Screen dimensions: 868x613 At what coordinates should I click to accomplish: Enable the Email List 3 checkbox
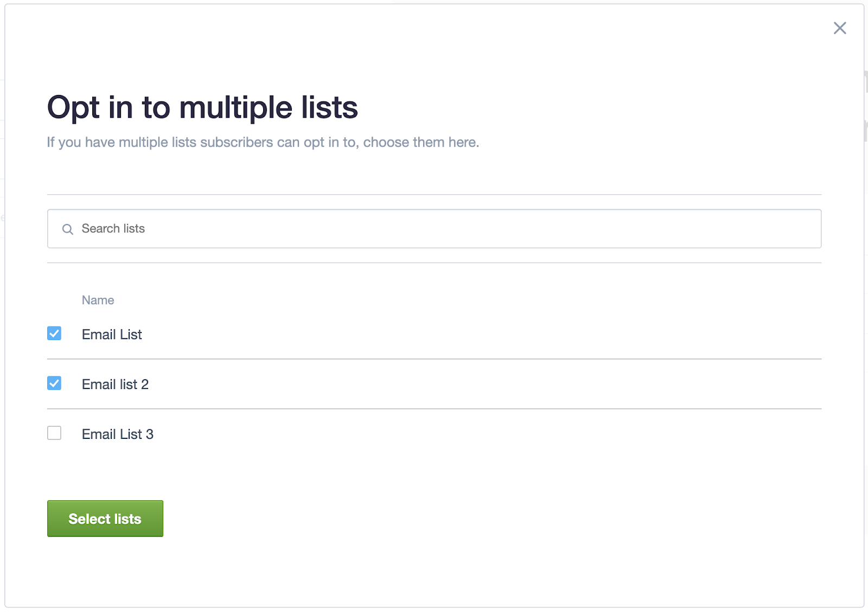click(x=54, y=433)
